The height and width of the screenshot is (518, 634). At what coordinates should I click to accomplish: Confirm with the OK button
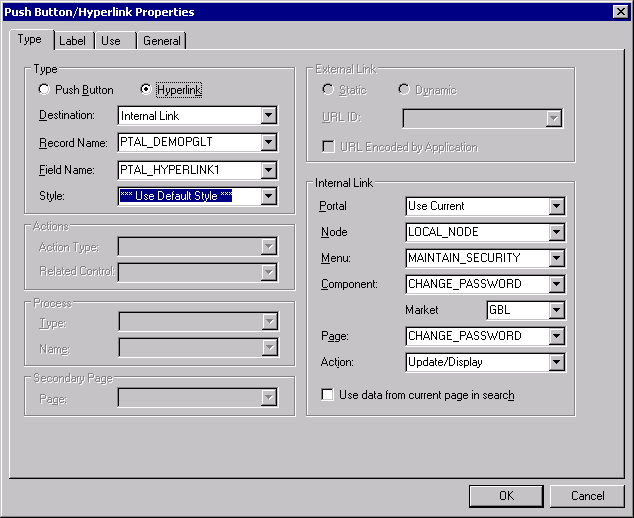click(506, 496)
